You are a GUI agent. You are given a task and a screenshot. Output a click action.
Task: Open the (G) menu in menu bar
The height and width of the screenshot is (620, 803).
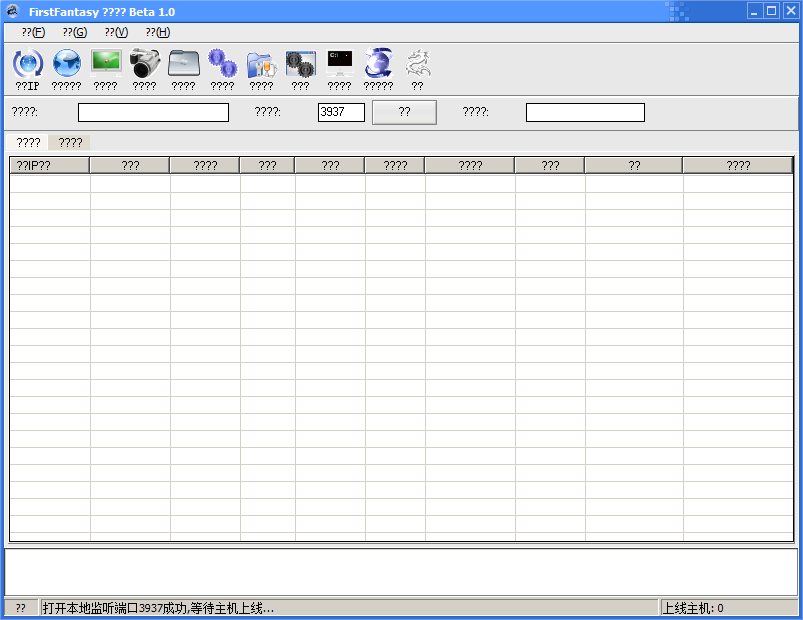click(x=75, y=32)
